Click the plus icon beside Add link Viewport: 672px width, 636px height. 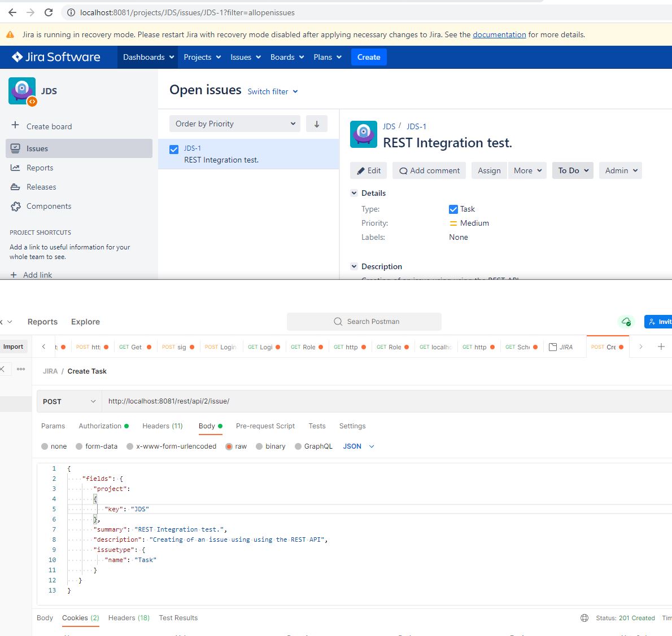[14, 274]
